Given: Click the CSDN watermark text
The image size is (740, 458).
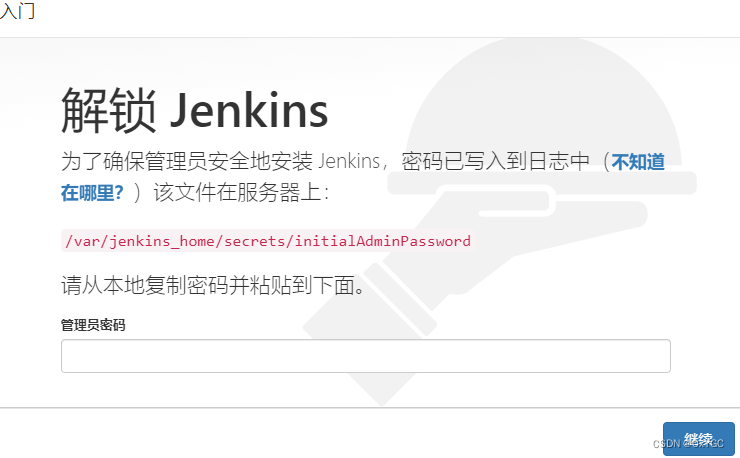Looking at the screenshot, I should pos(688,444).
